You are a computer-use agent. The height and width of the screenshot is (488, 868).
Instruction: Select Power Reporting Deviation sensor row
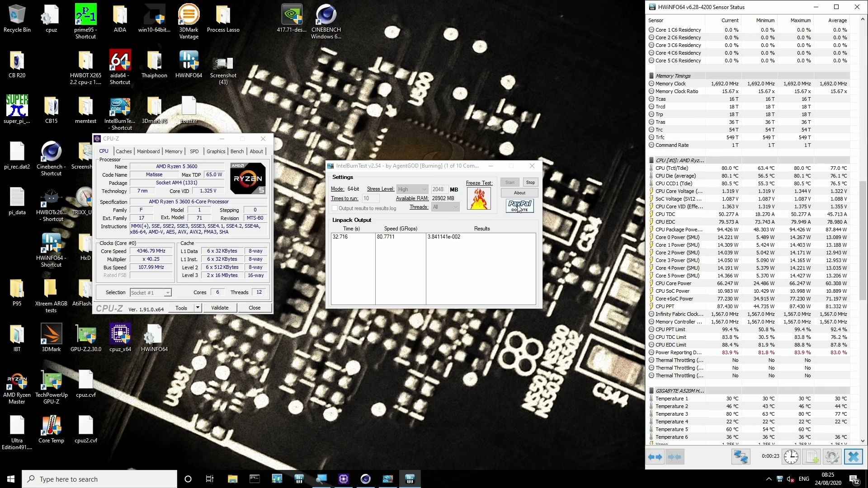point(749,352)
